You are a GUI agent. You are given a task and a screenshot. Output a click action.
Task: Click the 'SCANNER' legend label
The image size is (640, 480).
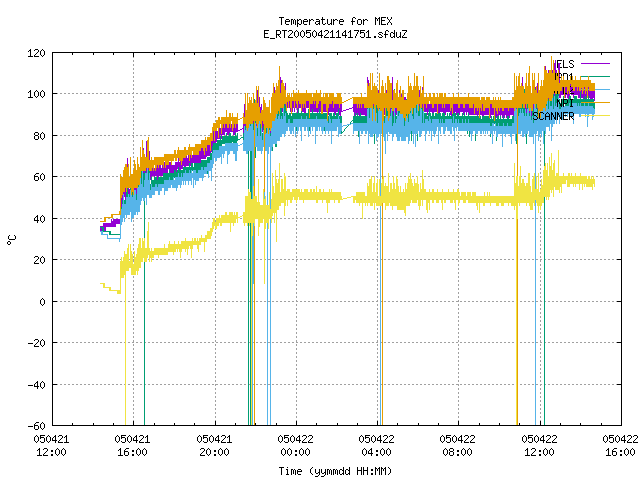click(x=553, y=116)
